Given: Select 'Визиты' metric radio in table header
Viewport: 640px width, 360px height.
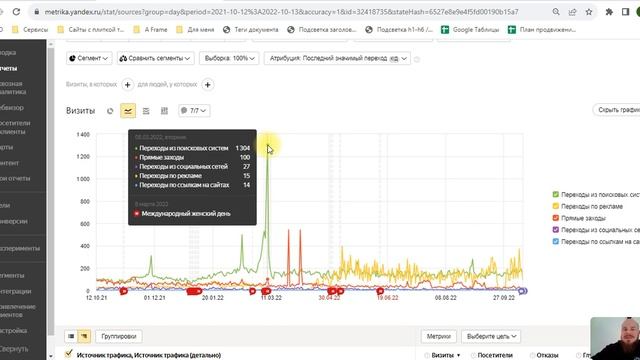Looking at the screenshot, I should 427,356.
